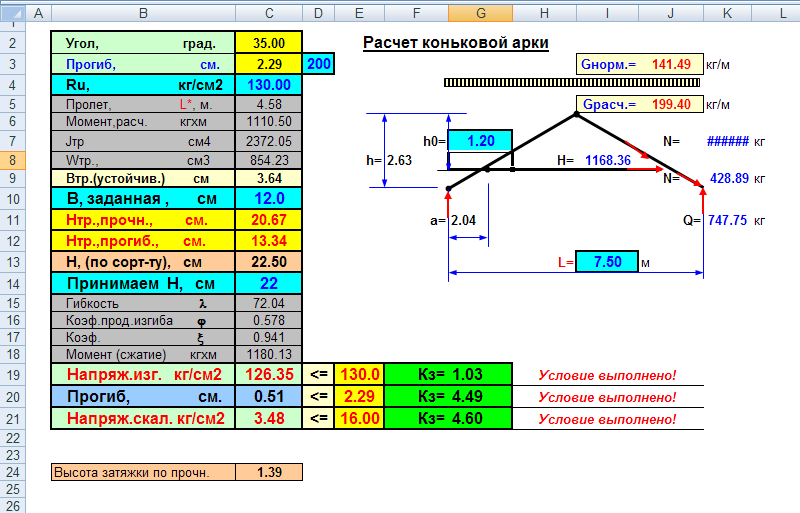Select row 19 header
This screenshot has width=800, height=513.
tap(12, 375)
